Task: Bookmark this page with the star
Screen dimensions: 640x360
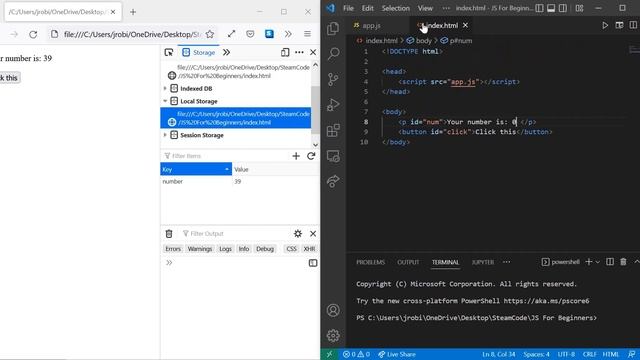Action: pos(210,34)
